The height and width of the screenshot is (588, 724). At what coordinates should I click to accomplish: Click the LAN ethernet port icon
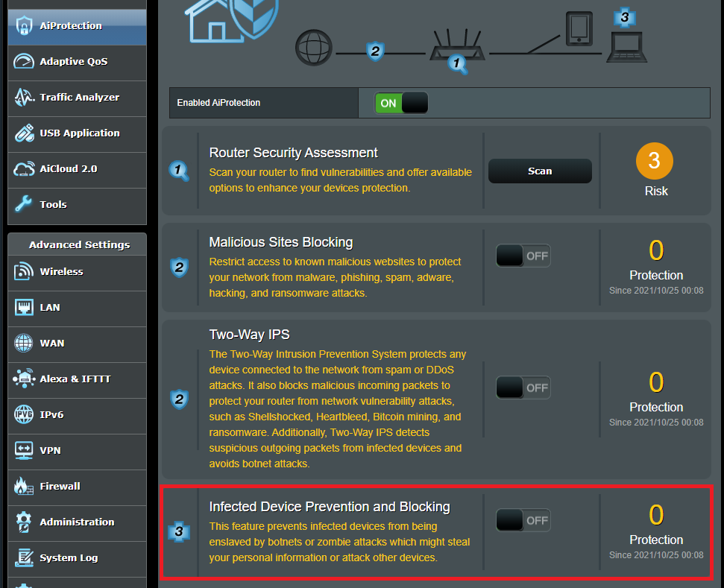(x=24, y=307)
